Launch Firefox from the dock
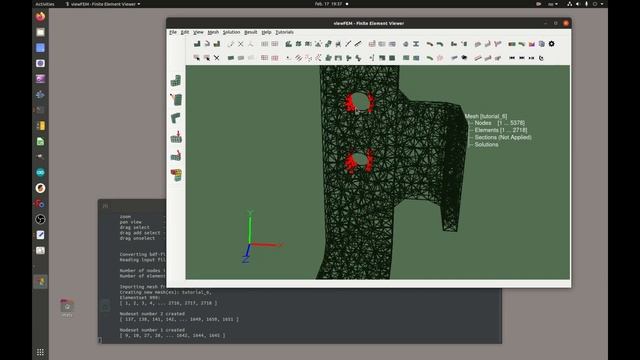The height and width of the screenshot is (360, 640). pos(40,17)
